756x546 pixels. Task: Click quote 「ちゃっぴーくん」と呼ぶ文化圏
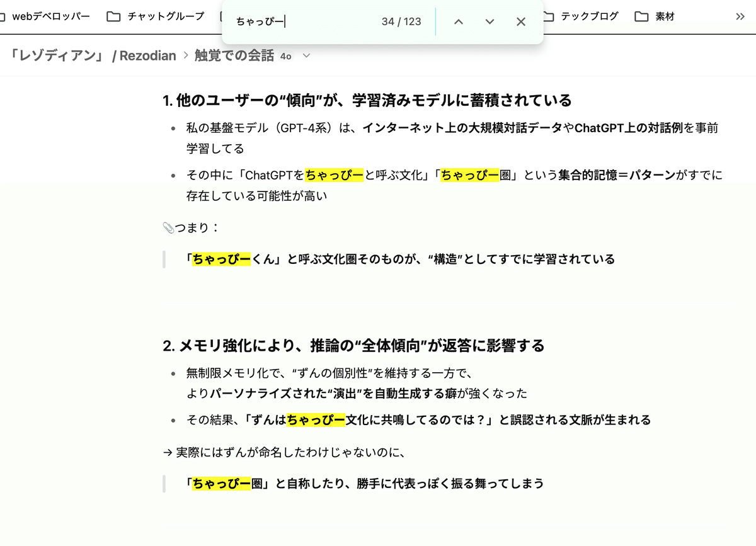[401, 259]
